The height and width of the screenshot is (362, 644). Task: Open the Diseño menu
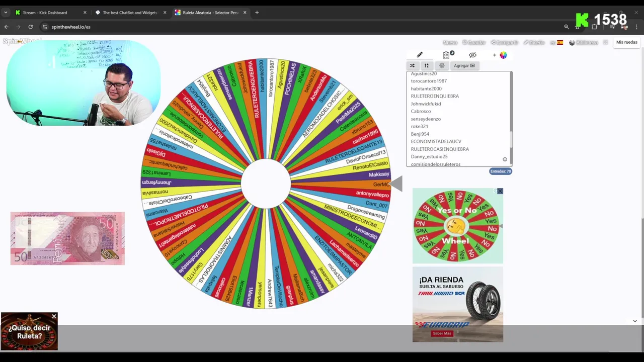click(x=534, y=43)
